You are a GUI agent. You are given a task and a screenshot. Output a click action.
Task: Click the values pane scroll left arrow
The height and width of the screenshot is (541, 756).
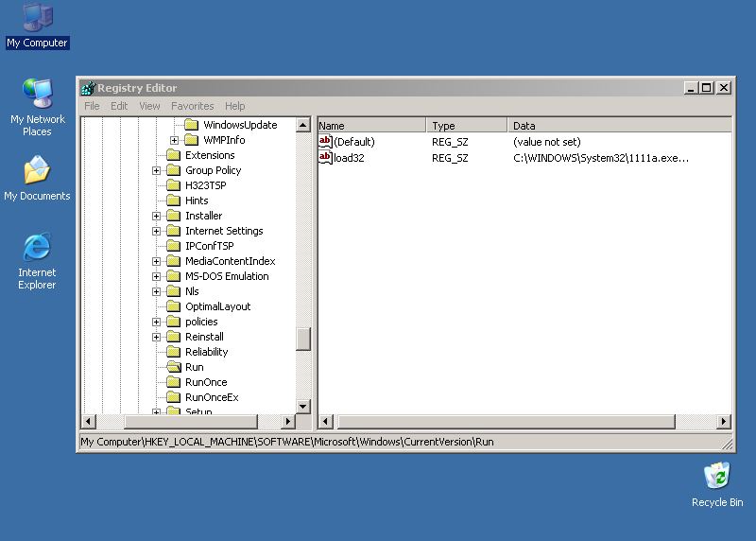[x=325, y=421]
